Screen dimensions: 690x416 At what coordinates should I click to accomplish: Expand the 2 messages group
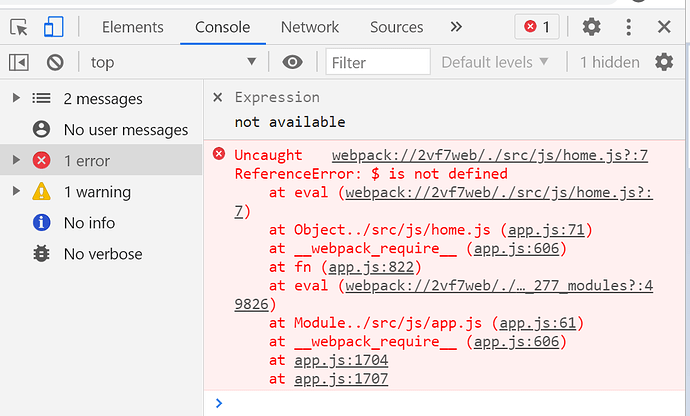[x=16, y=98]
